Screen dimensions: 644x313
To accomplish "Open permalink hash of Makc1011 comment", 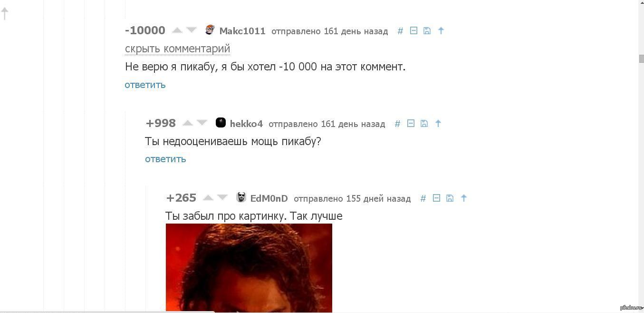I will (400, 31).
